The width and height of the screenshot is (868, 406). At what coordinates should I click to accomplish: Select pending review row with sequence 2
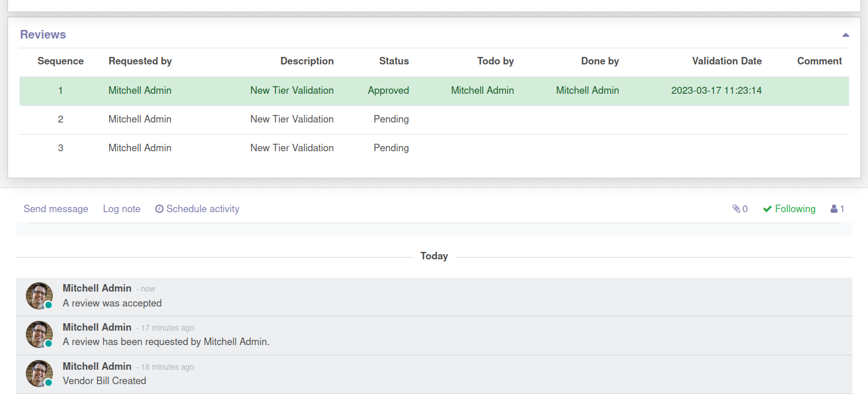tap(60, 120)
